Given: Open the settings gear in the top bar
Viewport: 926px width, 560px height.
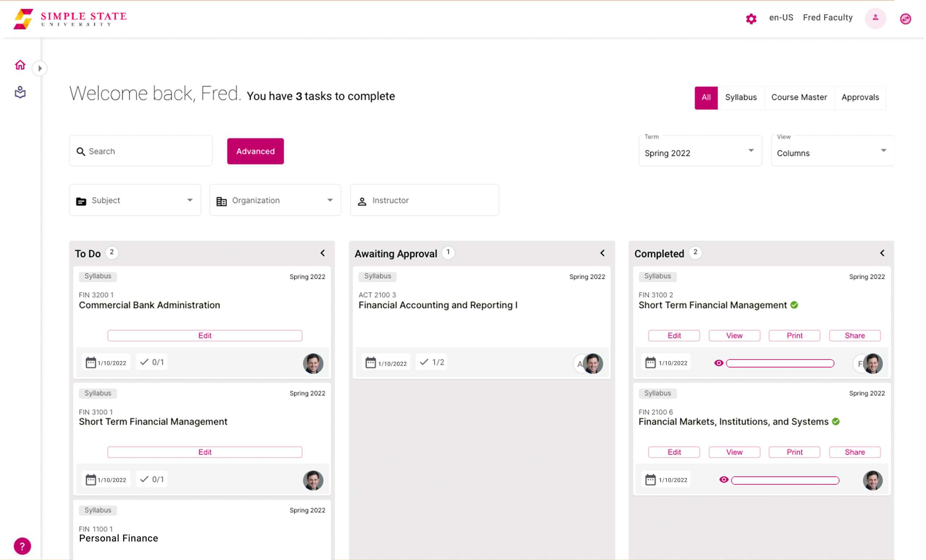Looking at the screenshot, I should [x=751, y=19].
